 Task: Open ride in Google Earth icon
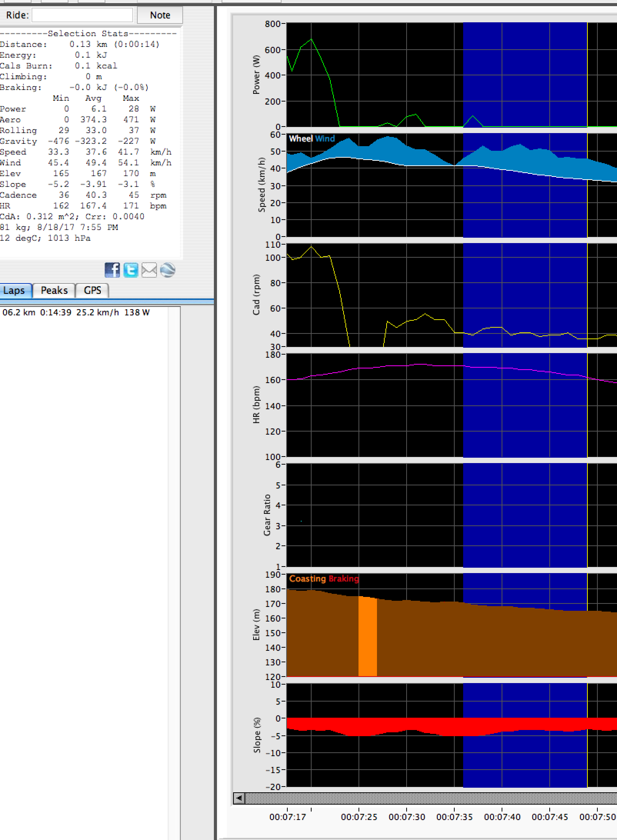pyautogui.click(x=167, y=270)
